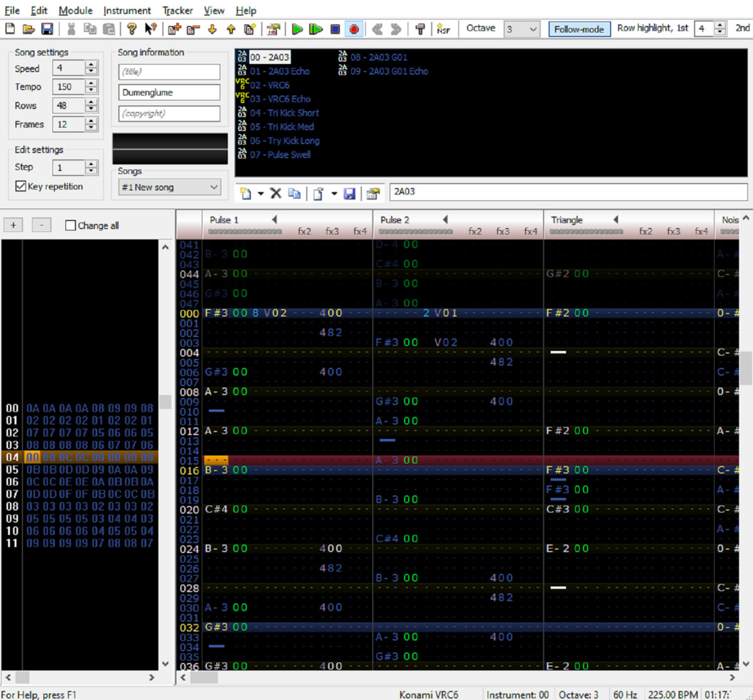Open the File menu
The height and width of the screenshot is (700, 753).
pyautogui.click(x=12, y=11)
